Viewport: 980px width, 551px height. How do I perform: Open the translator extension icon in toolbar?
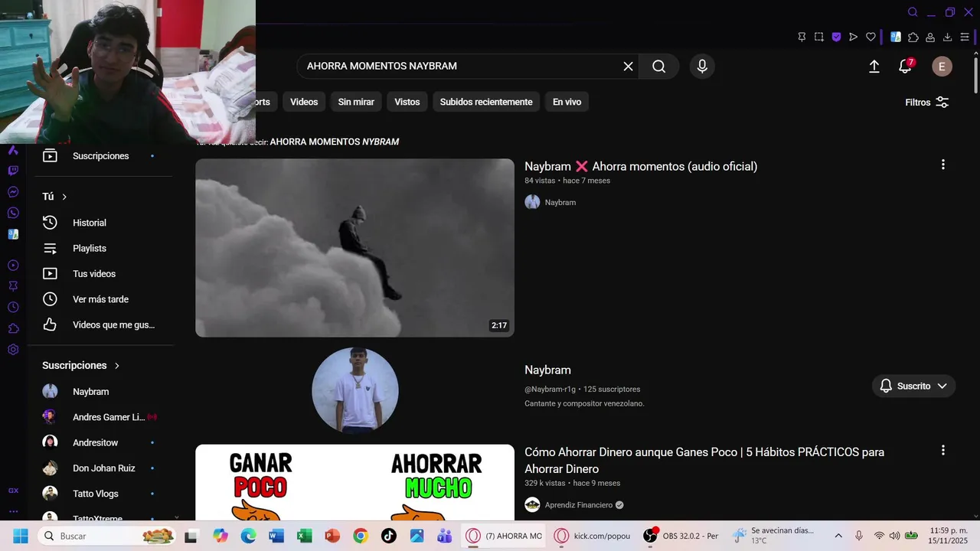(x=896, y=37)
